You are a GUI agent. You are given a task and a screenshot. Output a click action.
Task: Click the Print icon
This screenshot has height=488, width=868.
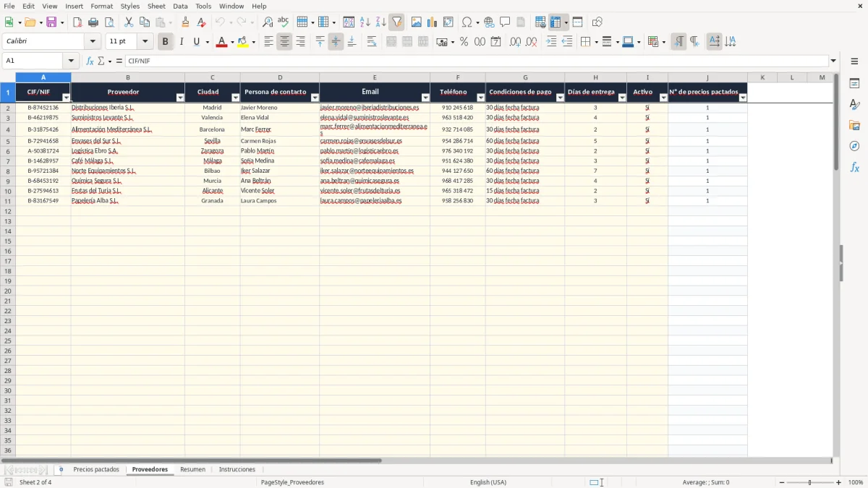tap(93, 22)
